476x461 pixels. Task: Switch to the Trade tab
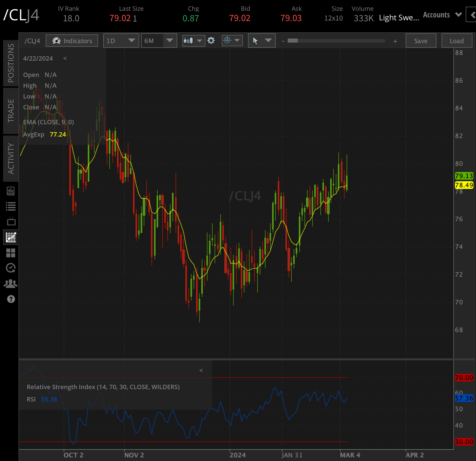coord(11,111)
